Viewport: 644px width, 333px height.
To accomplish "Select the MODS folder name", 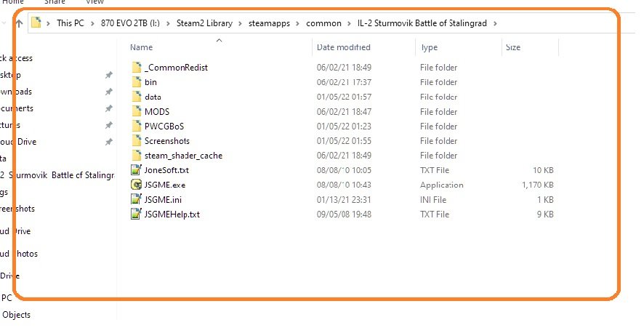I will [x=157, y=112].
